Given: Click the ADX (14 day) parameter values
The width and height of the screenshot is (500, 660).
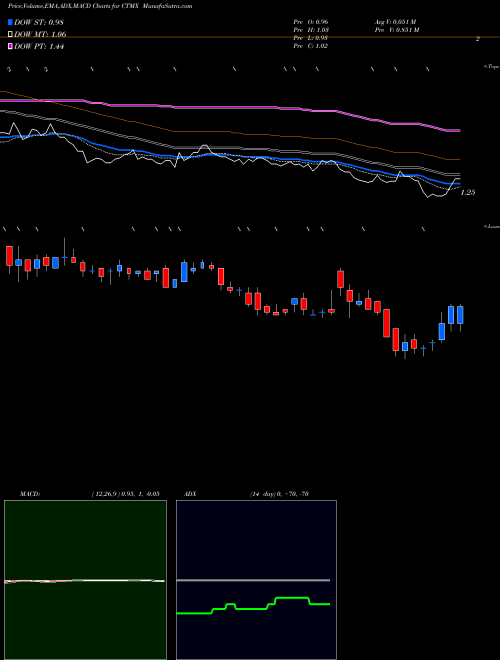Looking at the screenshot, I should 279,494.
